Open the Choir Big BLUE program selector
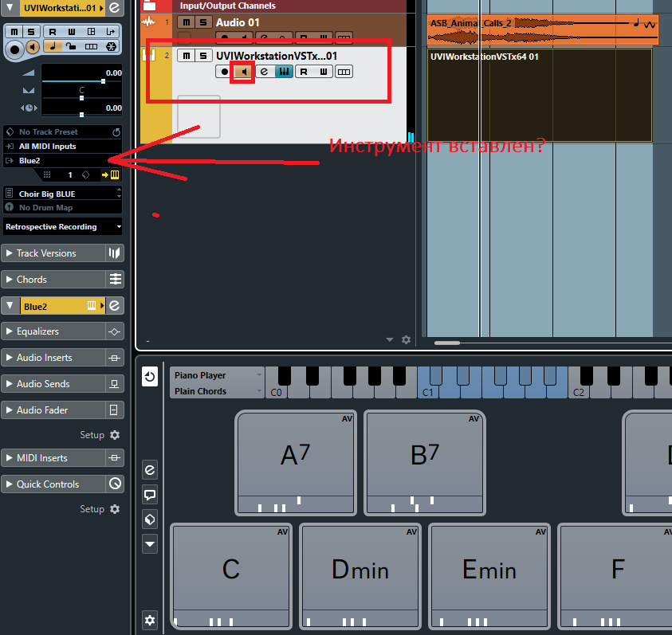The image size is (672, 635). coord(62,194)
